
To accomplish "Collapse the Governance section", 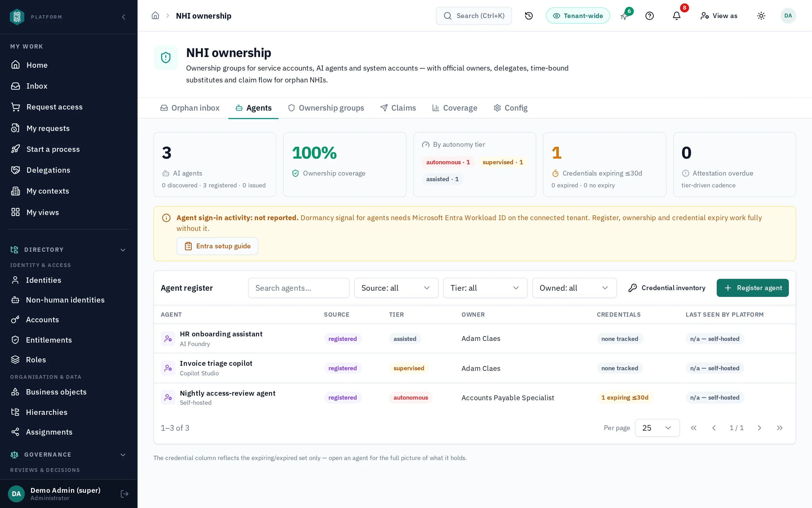I will 69,455.
